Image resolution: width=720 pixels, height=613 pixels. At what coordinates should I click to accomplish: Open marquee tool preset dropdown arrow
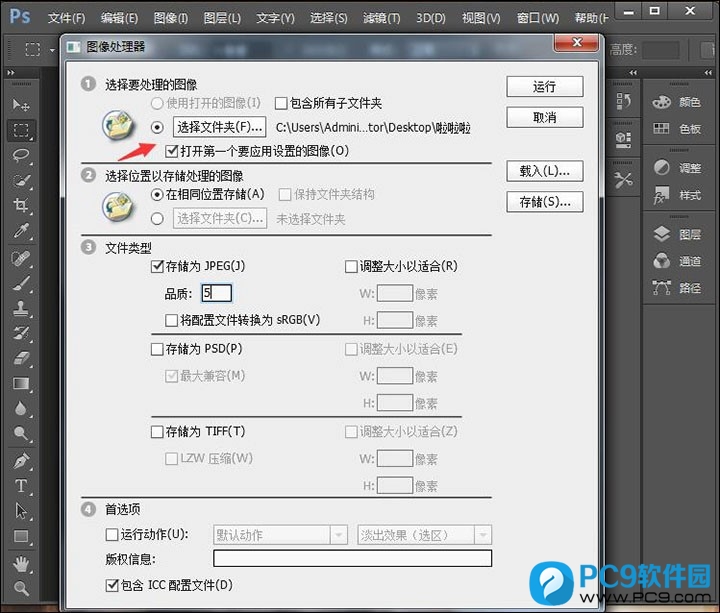click(x=52, y=50)
